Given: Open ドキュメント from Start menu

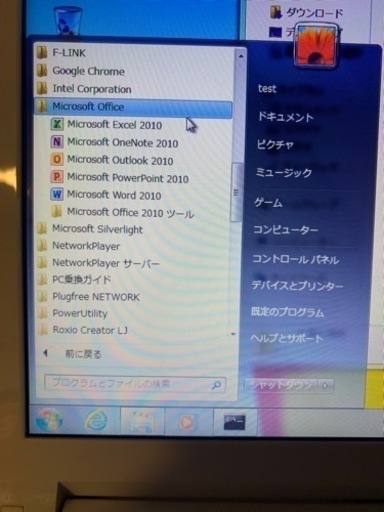Looking at the screenshot, I should tap(285, 117).
